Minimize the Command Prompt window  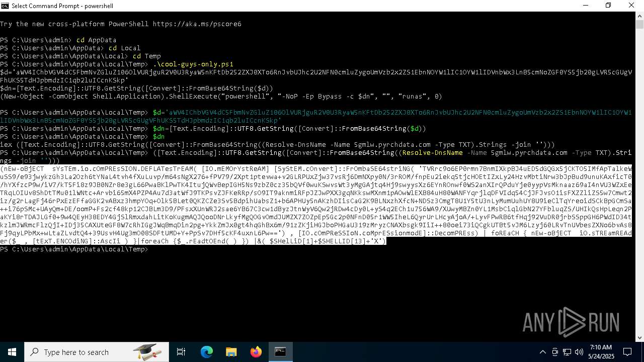[x=586, y=6]
